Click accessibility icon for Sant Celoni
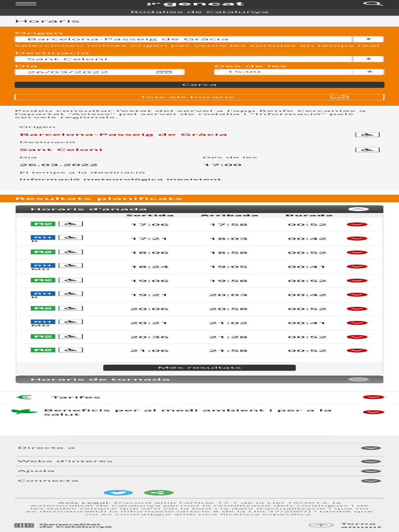This screenshot has height=532, width=399. pyautogui.click(x=367, y=150)
